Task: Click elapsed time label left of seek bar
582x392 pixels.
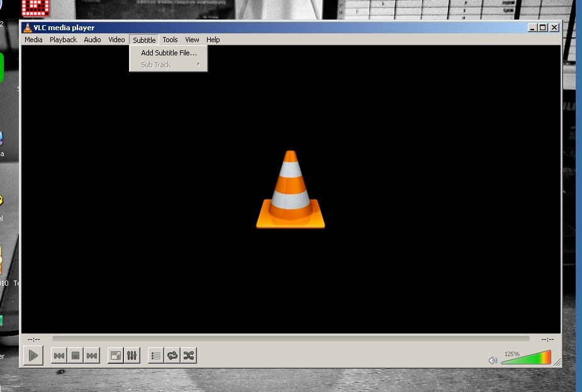Action: [33, 339]
